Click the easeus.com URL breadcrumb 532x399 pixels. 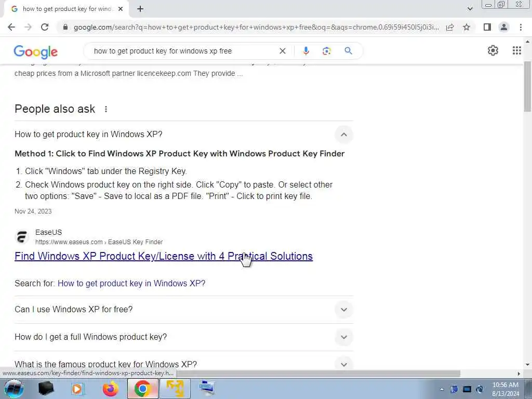click(99, 242)
